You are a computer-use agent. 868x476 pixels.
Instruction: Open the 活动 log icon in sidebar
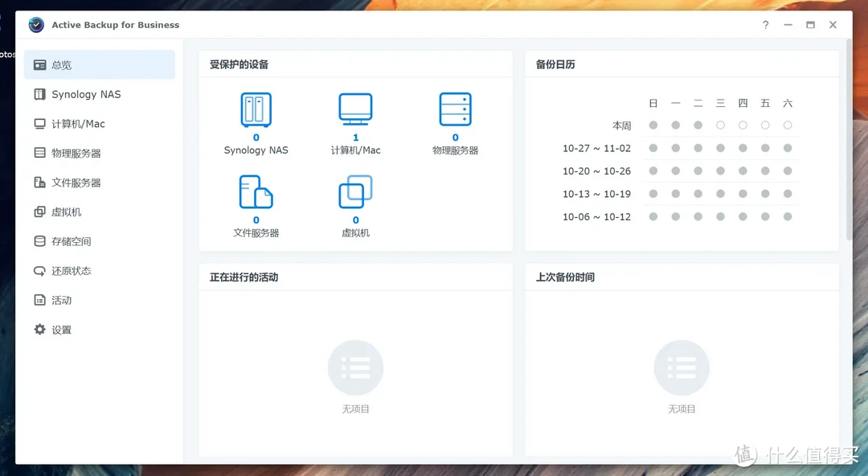point(38,300)
